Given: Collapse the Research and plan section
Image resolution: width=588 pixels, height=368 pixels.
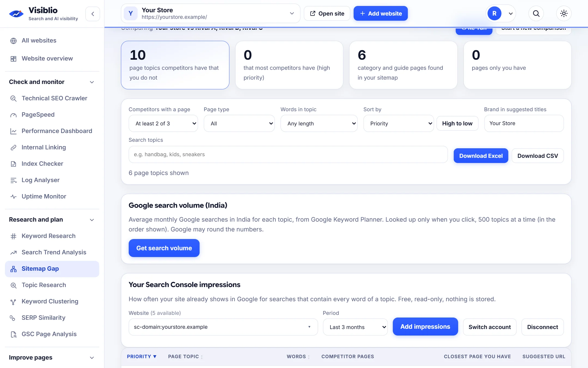Looking at the screenshot, I should click(92, 220).
